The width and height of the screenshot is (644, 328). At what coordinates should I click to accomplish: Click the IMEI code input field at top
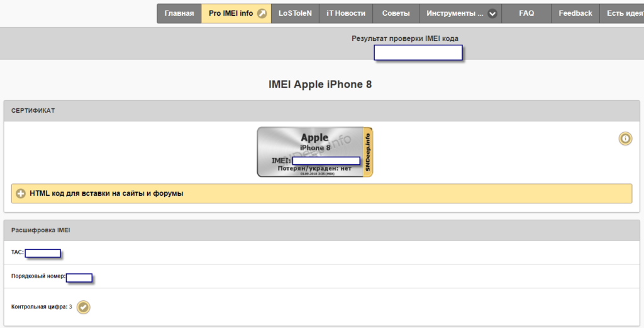click(x=418, y=53)
